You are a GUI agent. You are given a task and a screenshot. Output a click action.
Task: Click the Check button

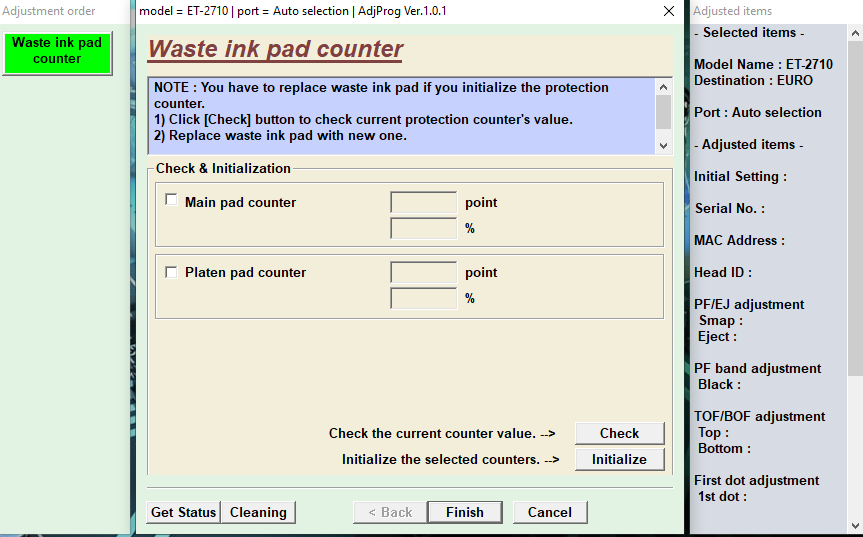(619, 434)
